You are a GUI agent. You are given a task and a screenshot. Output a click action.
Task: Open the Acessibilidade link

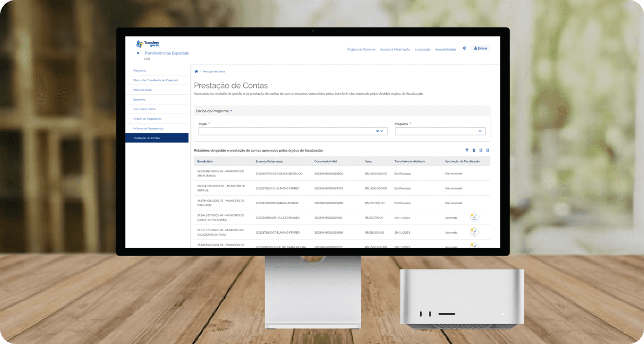446,49
